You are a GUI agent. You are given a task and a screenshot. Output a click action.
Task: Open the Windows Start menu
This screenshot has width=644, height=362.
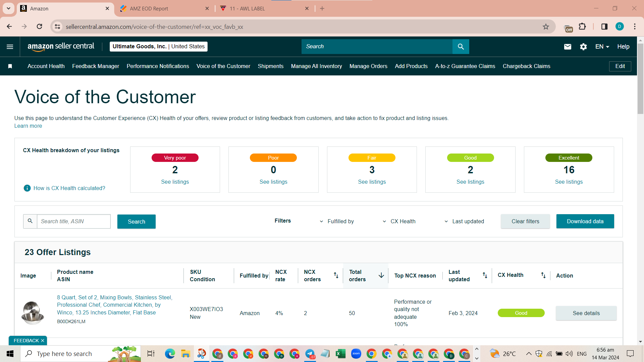click(10, 354)
